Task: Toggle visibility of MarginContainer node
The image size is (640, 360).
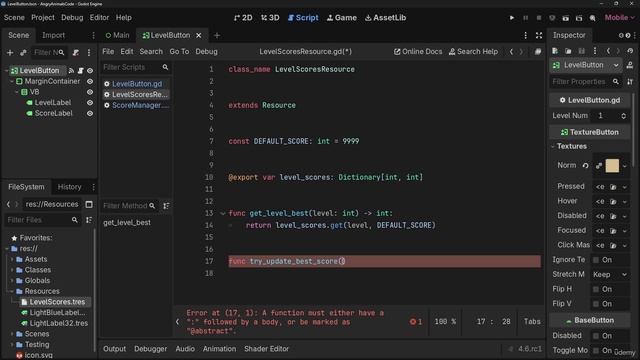Action: [90, 82]
